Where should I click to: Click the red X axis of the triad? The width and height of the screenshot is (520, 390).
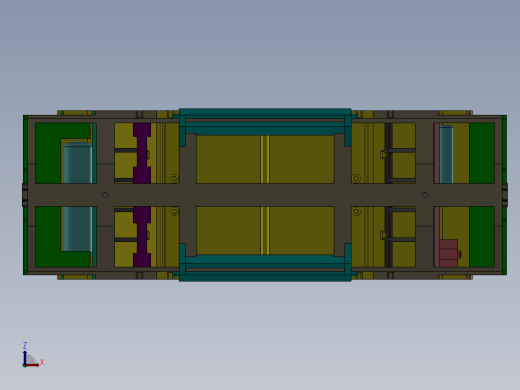point(32,365)
